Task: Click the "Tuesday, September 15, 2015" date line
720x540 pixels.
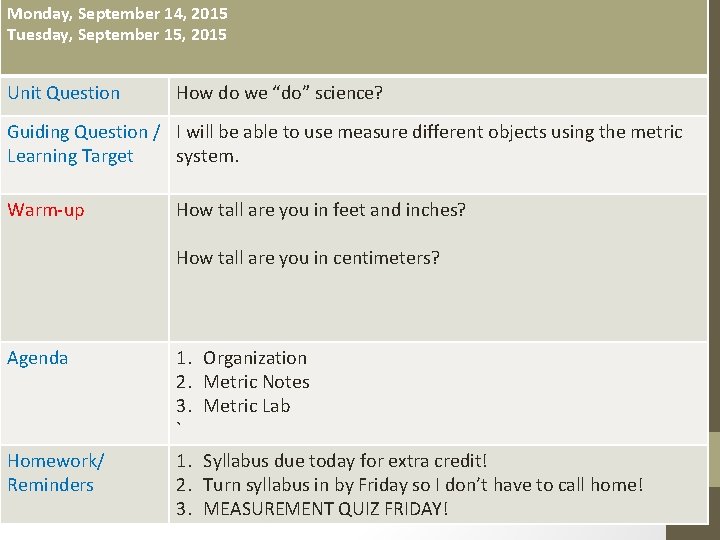Action: [117, 35]
